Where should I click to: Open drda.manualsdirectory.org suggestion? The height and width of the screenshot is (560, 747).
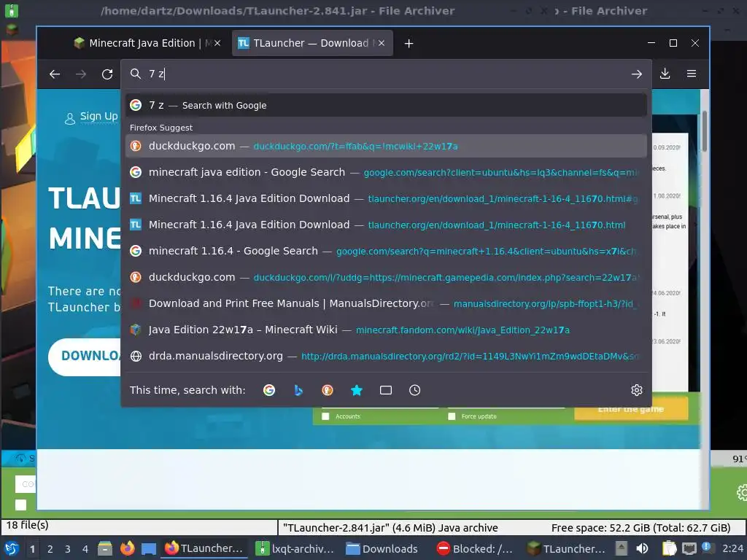pos(386,356)
